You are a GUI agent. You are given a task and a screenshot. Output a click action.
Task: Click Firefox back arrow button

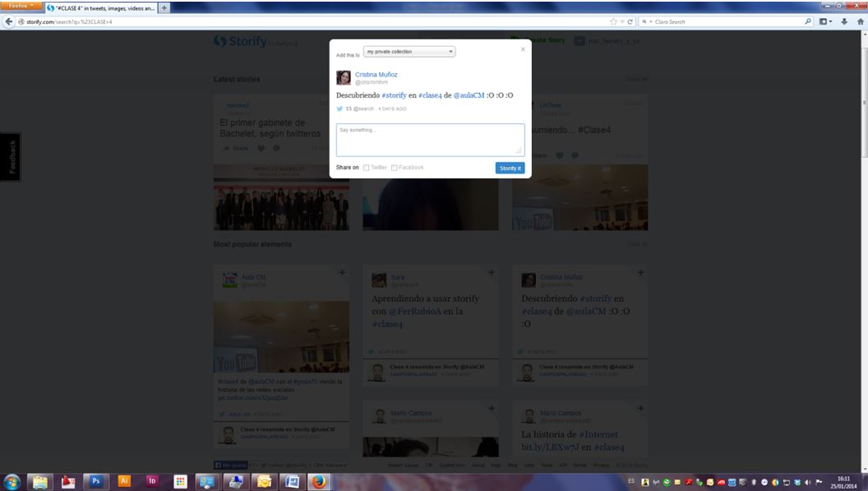(9, 21)
